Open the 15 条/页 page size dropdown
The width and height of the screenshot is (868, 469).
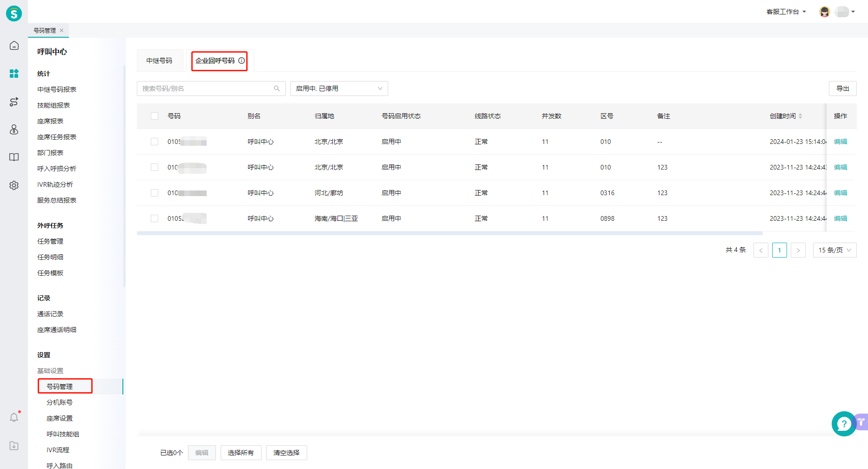click(x=835, y=250)
